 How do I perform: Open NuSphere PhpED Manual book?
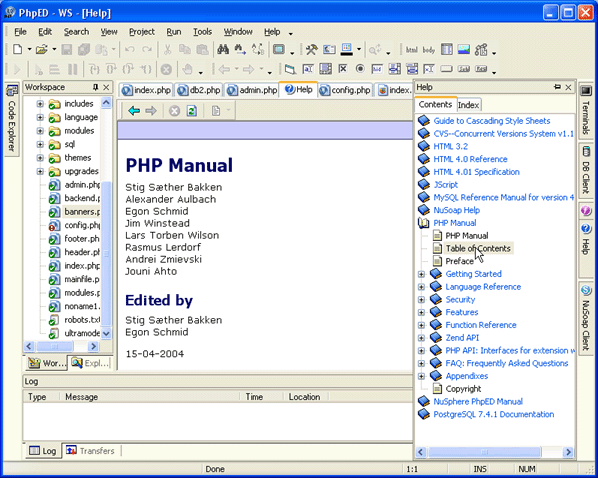pos(478,402)
